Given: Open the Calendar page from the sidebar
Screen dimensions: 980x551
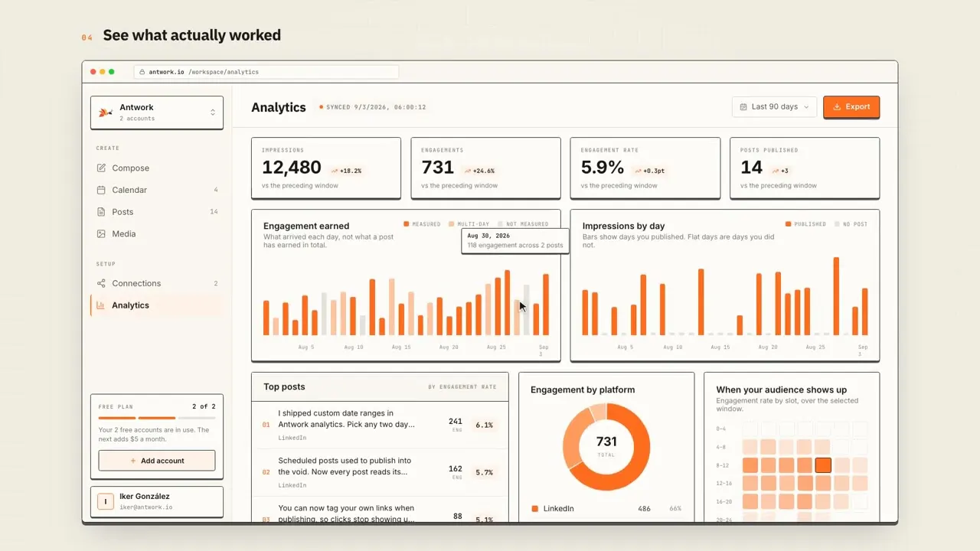Looking at the screenshot, I should (x=157, y=190).
